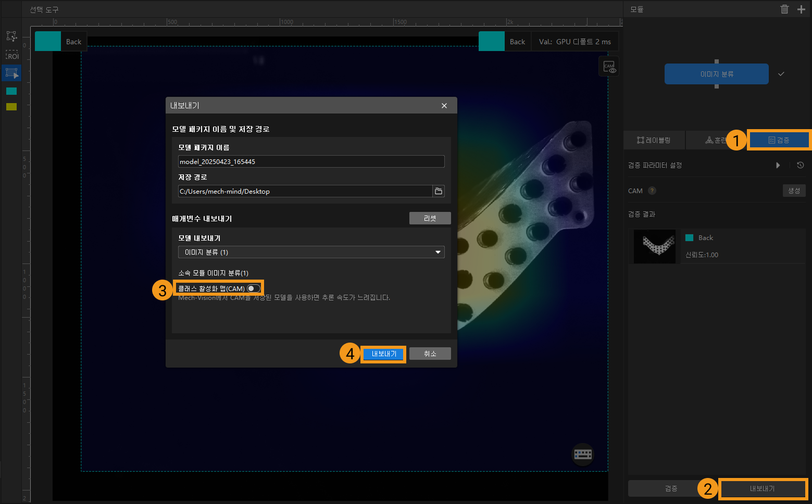Choose the rectangle selection tool
Screen dimensions: 812x504
[11, 73]
